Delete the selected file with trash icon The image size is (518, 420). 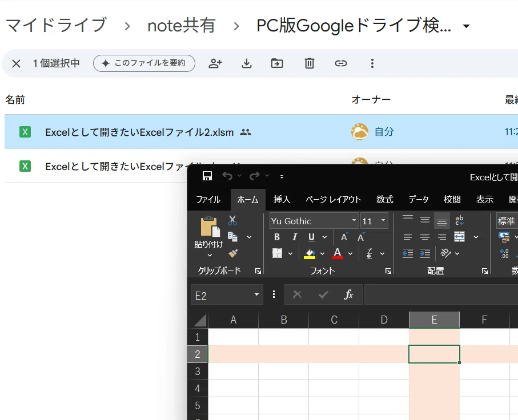309,63
